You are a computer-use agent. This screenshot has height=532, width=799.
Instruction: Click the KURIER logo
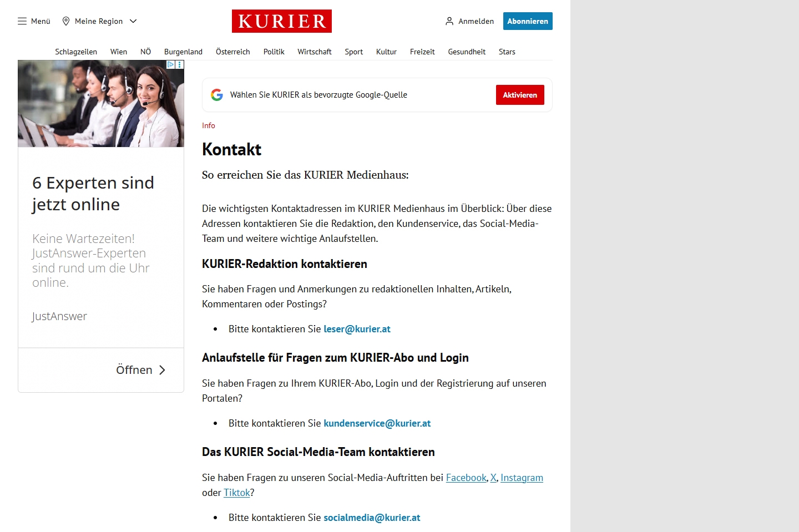coord(282,21)
